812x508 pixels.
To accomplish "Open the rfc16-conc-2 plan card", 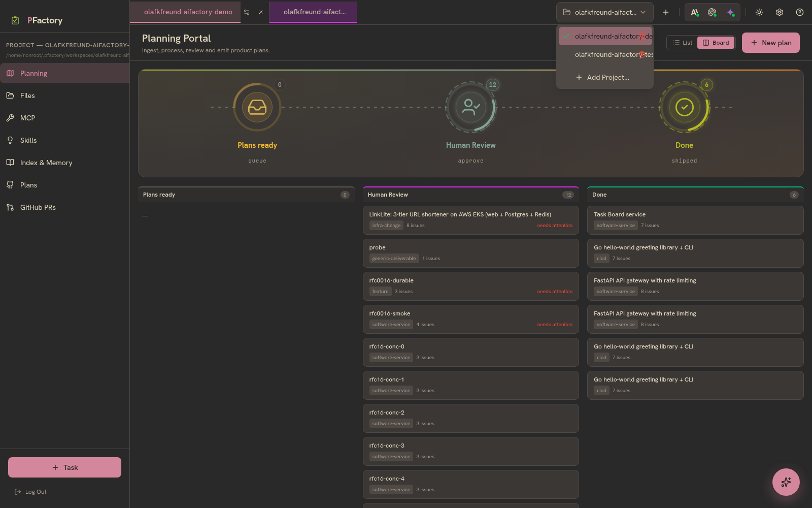I will 471,418.
